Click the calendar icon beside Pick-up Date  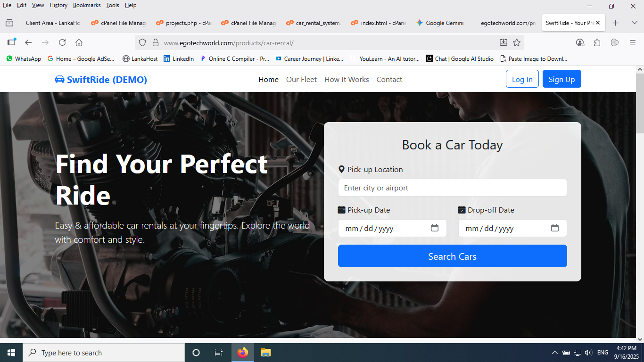(341, 210)
